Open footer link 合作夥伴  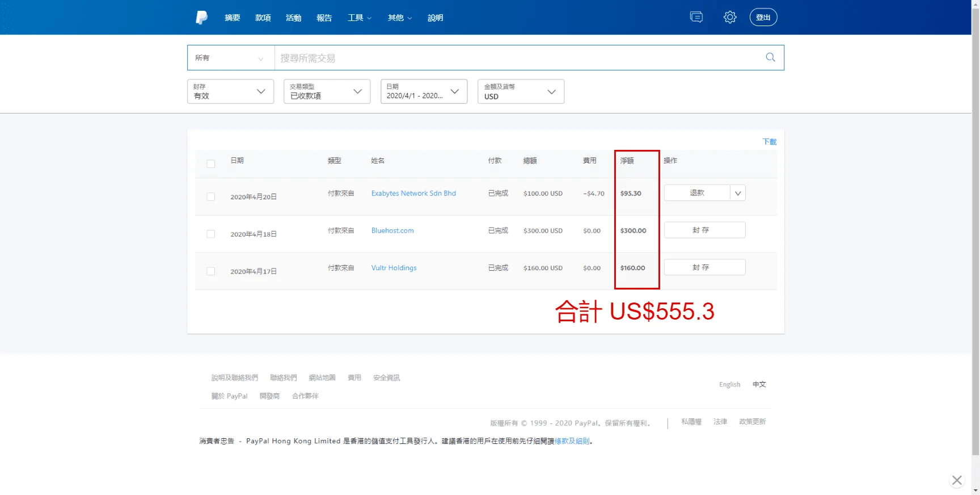(305, 396)
